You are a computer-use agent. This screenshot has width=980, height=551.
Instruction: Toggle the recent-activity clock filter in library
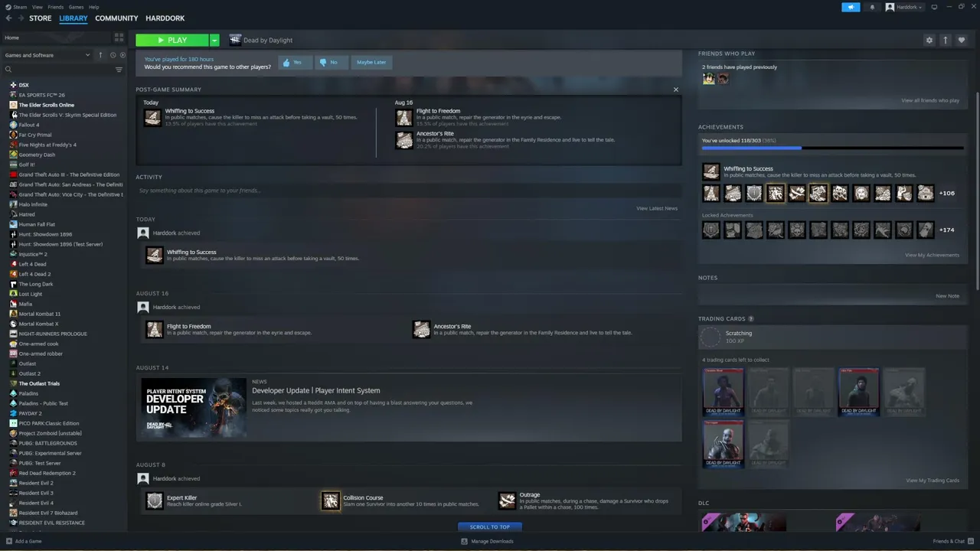pos(113,55)
